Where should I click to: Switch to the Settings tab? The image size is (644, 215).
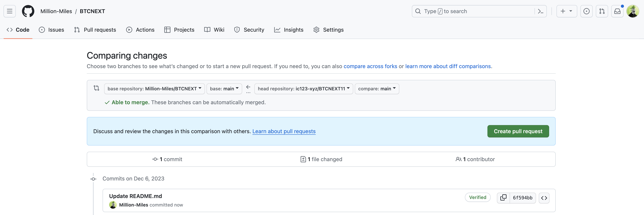(329, 30)
